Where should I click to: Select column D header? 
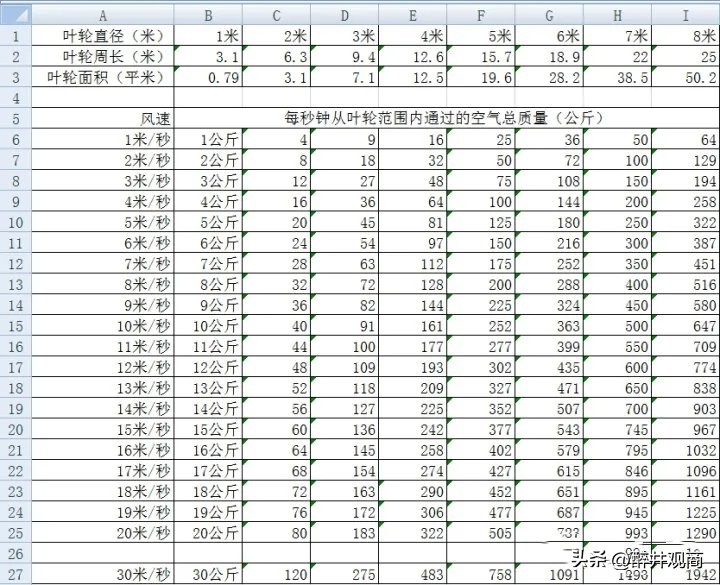[344, 16]
